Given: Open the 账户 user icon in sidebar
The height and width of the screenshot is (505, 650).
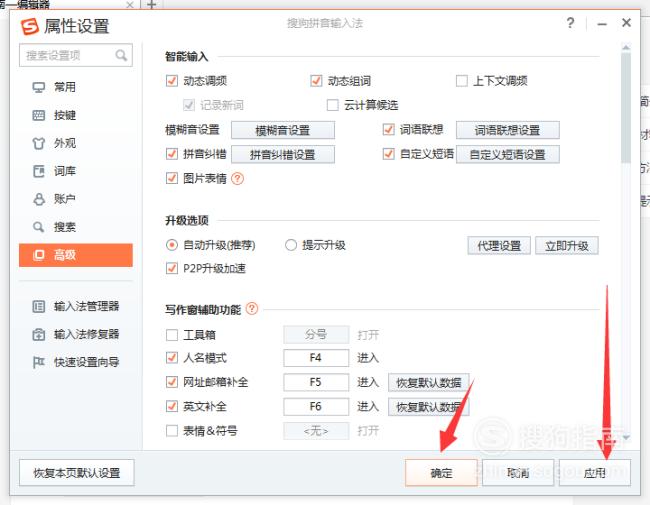Looking at the screenshot, I should tap(39, 199).
